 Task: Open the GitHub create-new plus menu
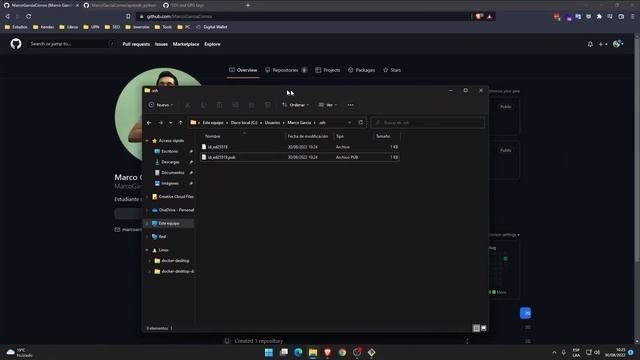point(603,44)
